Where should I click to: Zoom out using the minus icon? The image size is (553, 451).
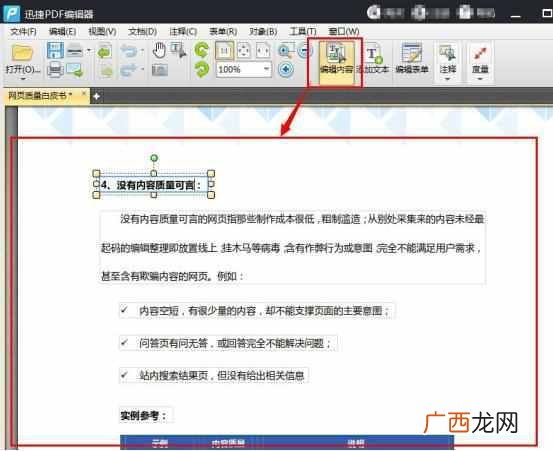(304, 51)
